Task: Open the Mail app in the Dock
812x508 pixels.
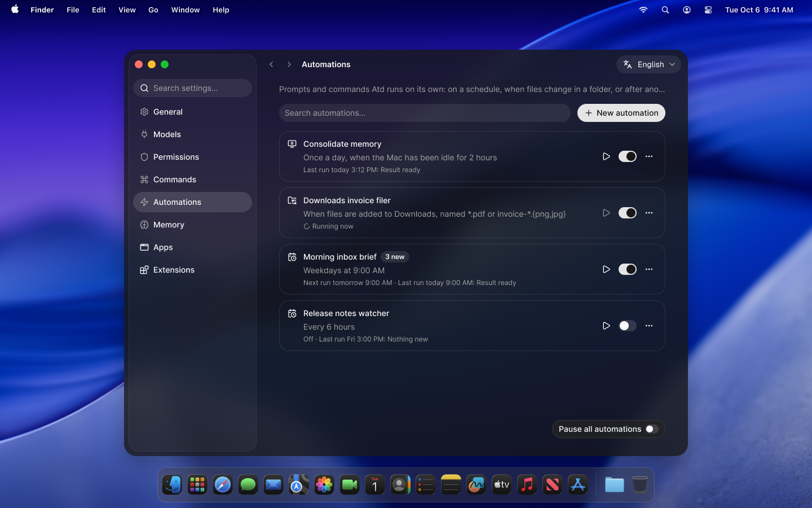Action: [x=273, y=485]
